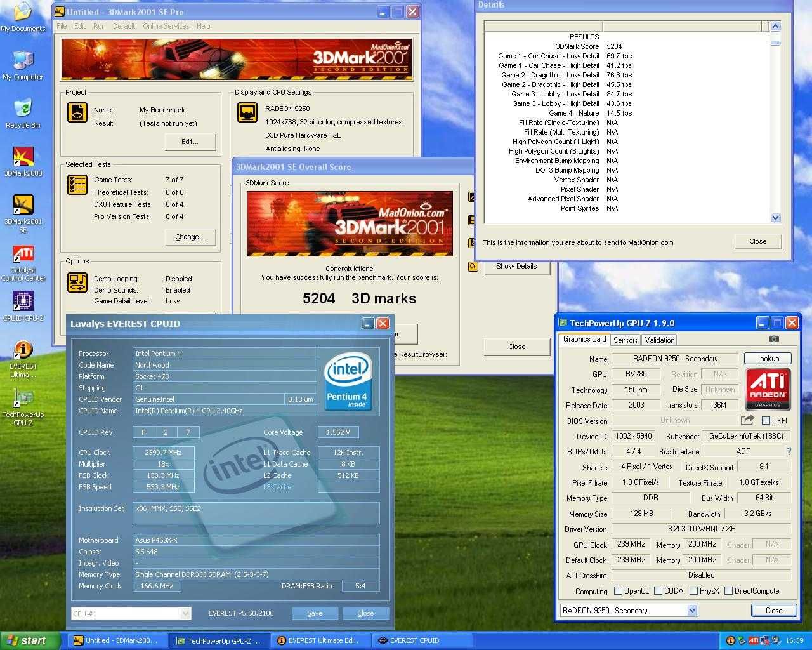Open the Help menu in 3DMark2001
812x650 pixels.
click(204, 26)
